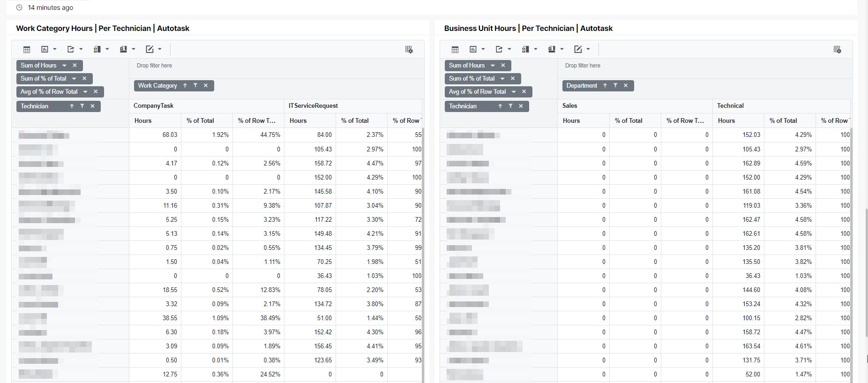Select the ITServiceRequest column header
Screen dimensions: 868x383
(313, 105)
